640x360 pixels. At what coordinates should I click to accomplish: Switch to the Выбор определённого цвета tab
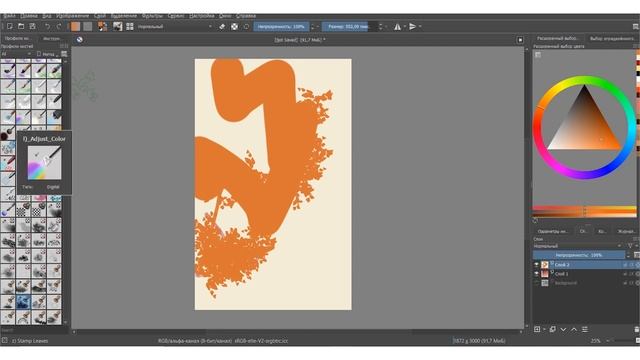click(x=612, y=38)
